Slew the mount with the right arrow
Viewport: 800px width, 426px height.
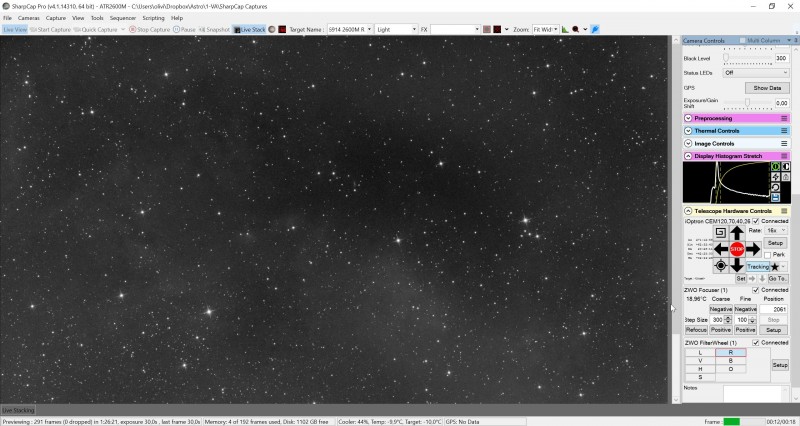pos(753,249)
